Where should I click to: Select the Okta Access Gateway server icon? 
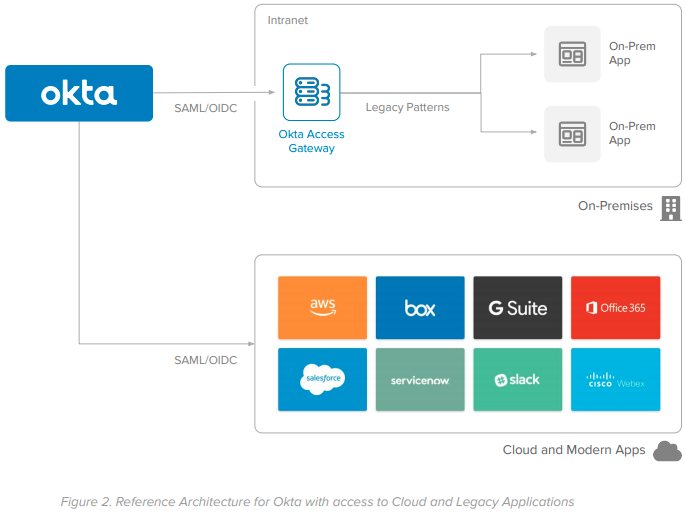pyautogui.click(x=311, y=93)
